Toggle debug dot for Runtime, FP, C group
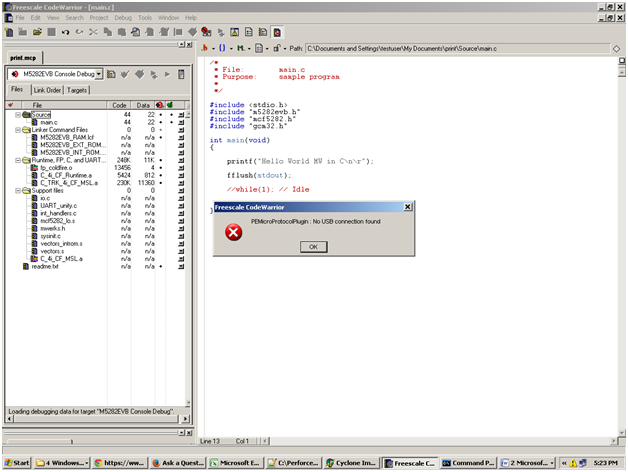 (161, 160)
